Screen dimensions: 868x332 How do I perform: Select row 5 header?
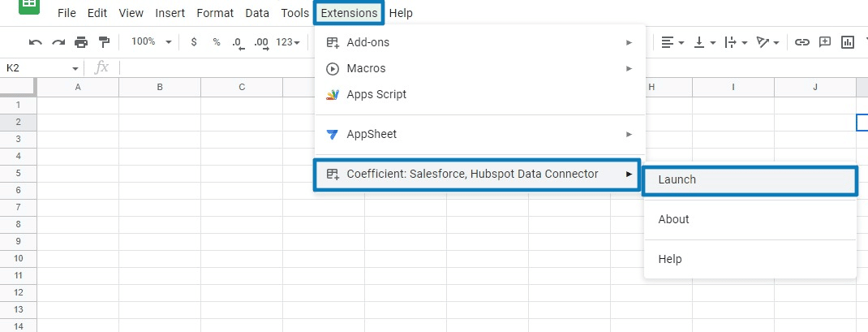point(19,173)
